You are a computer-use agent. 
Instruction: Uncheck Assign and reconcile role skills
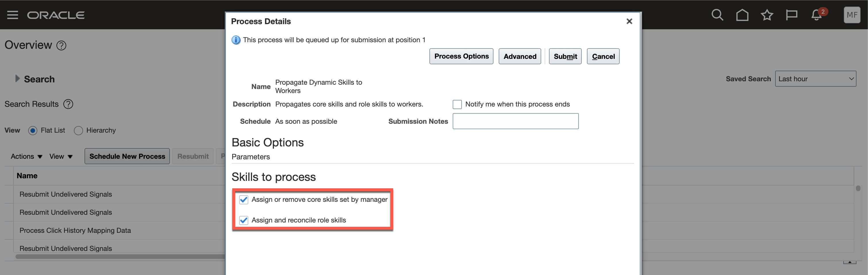(x=244, y=220)
